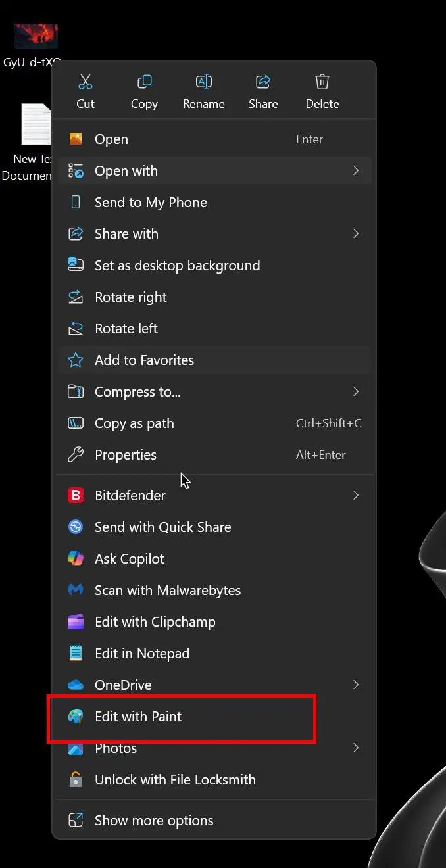Click the File Locksmith lock icon
446x868 pixels.
(x=76, y=780)
